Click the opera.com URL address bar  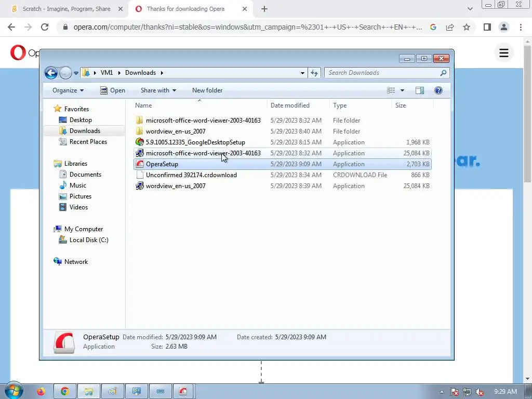coord(248,27)
